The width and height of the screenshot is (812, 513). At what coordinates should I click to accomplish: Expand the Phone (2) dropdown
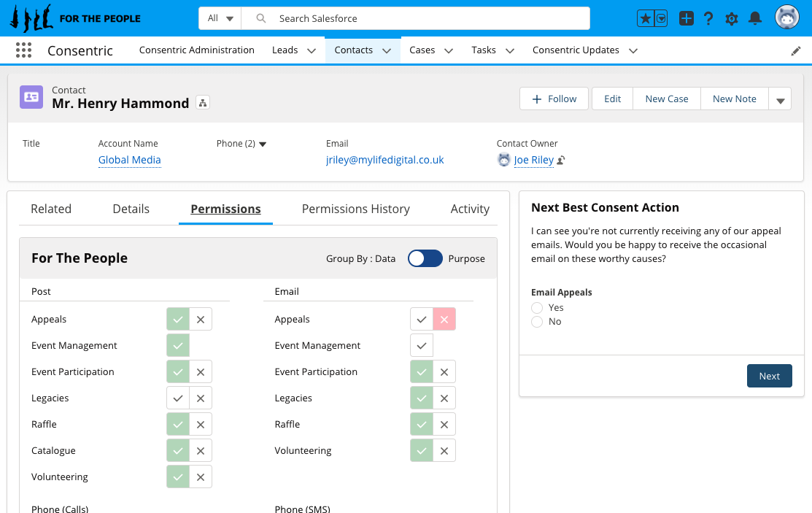[263, 144]
